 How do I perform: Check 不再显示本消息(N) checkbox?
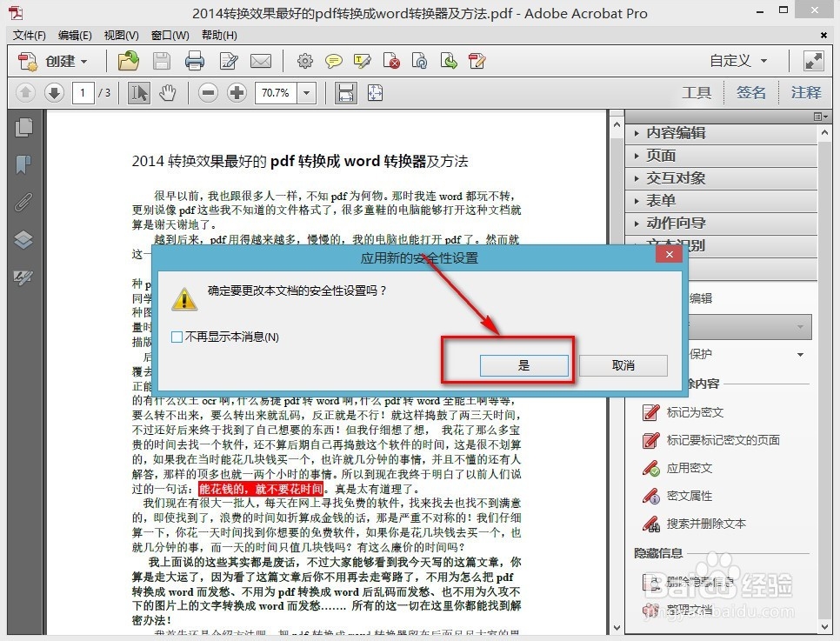(x=177, y=337)
